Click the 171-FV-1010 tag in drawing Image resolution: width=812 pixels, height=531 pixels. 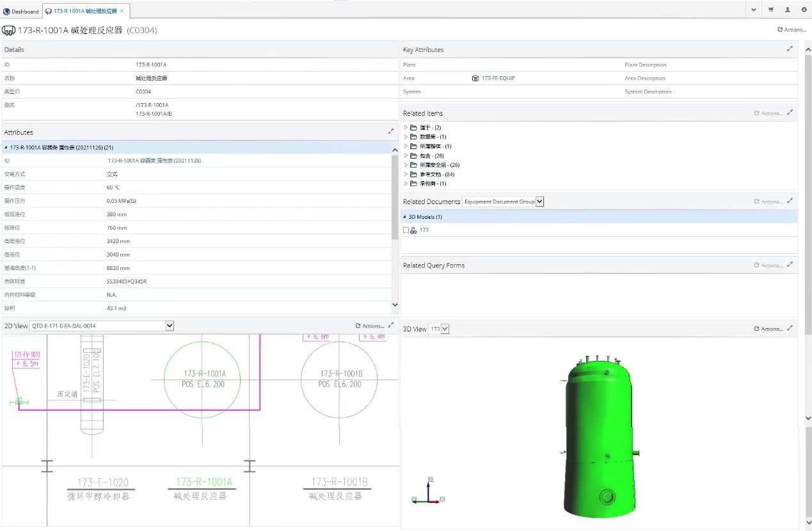(x=26, y=354)
